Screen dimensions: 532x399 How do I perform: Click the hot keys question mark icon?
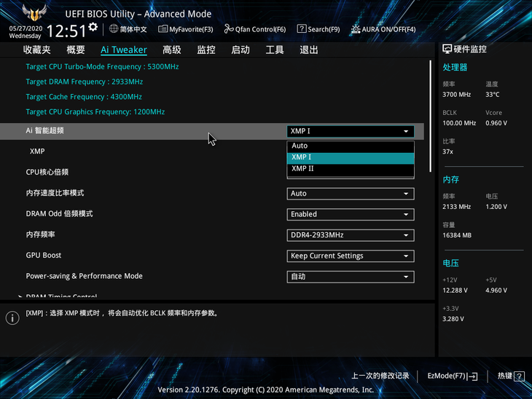pos(519,376)
